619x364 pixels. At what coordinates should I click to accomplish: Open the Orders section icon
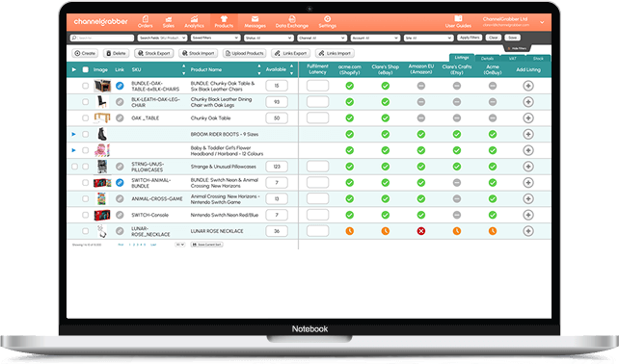tap(146, 19)
